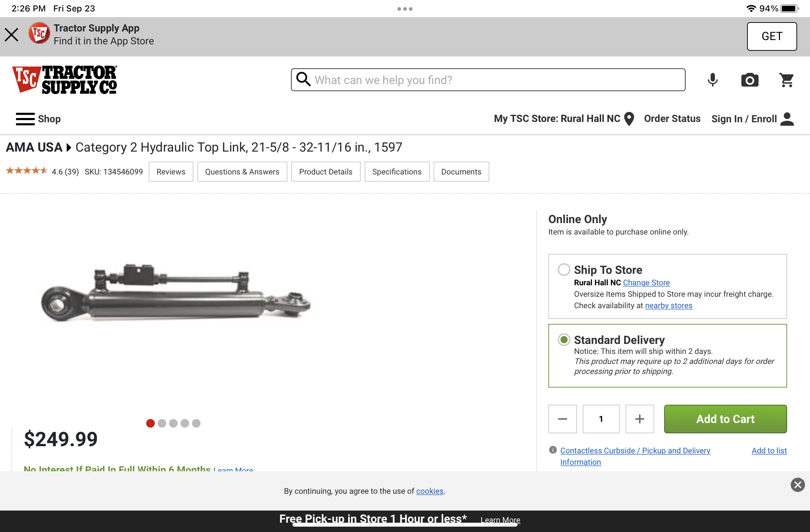
Task: Open the shopping cart
Action: pyautogui.click(x=786, y=80)
